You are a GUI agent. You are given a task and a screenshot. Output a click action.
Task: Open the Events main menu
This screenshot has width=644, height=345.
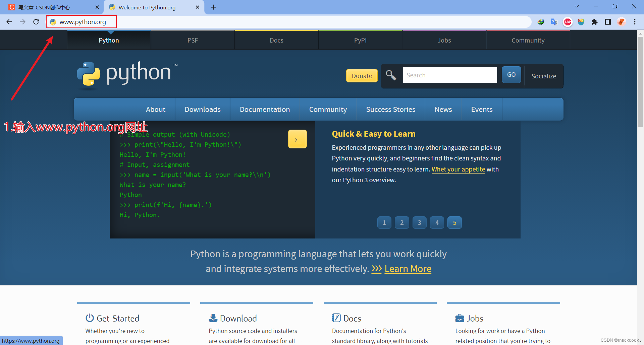click(x=482, y=110)
